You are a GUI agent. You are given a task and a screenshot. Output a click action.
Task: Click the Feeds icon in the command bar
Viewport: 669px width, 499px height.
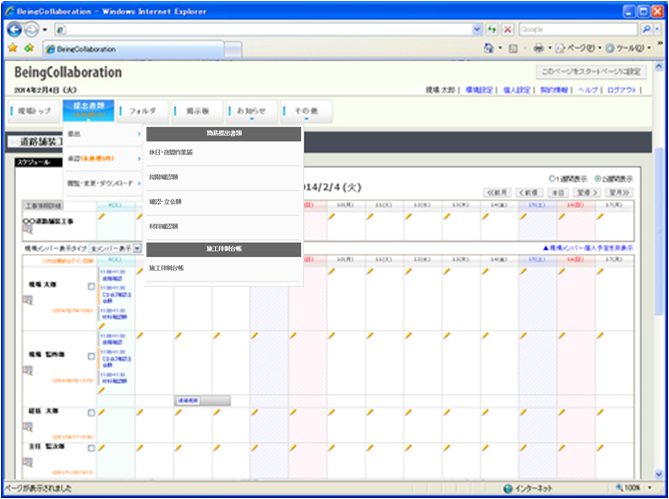click(514, 49)
